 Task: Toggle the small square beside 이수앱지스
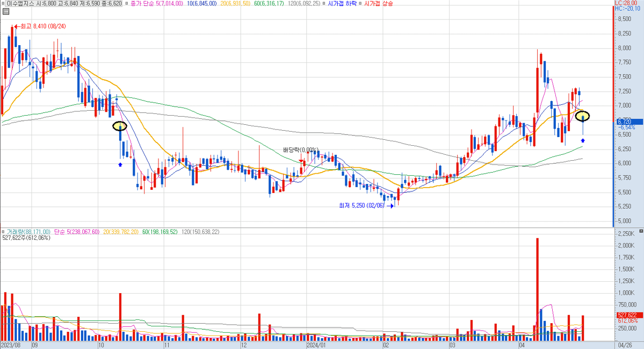pyautogui.click(x=3, y=4)
